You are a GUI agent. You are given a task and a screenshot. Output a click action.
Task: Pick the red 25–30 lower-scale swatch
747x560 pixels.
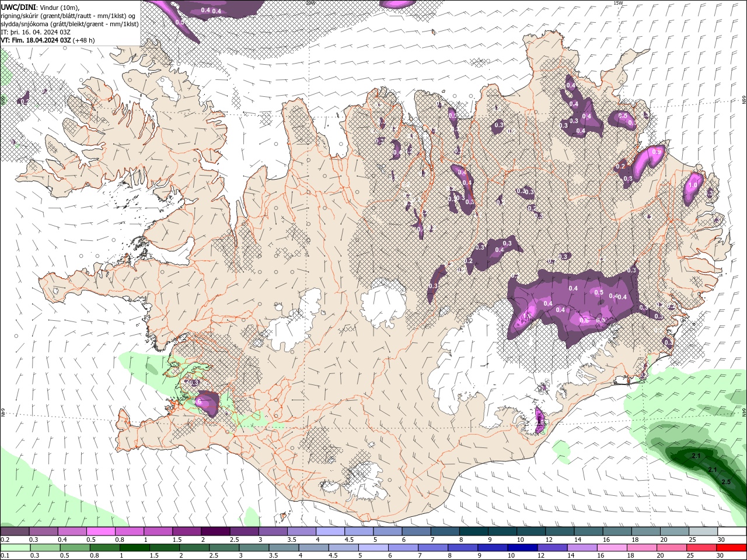coord(732,547)
